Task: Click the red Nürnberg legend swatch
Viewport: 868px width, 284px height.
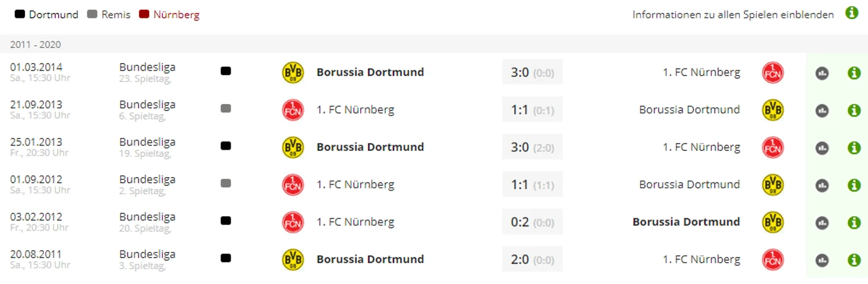Action: [x=143, y=14]
